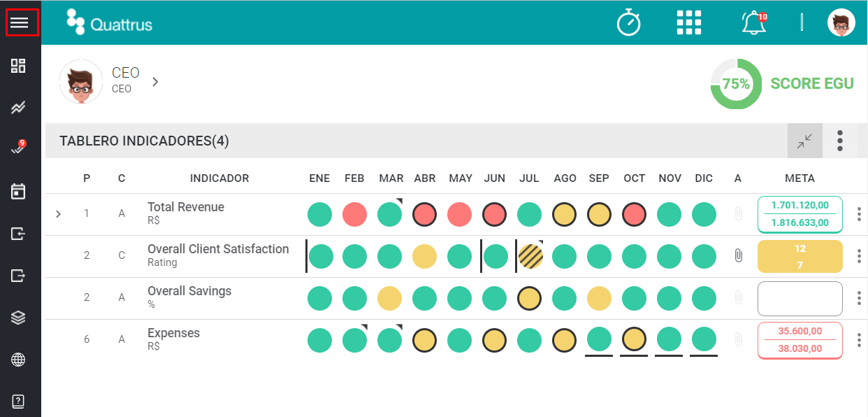The image size is (868, 417).
Task: Open the dashboard icon in the sidebar
Action: pos(18,66)
